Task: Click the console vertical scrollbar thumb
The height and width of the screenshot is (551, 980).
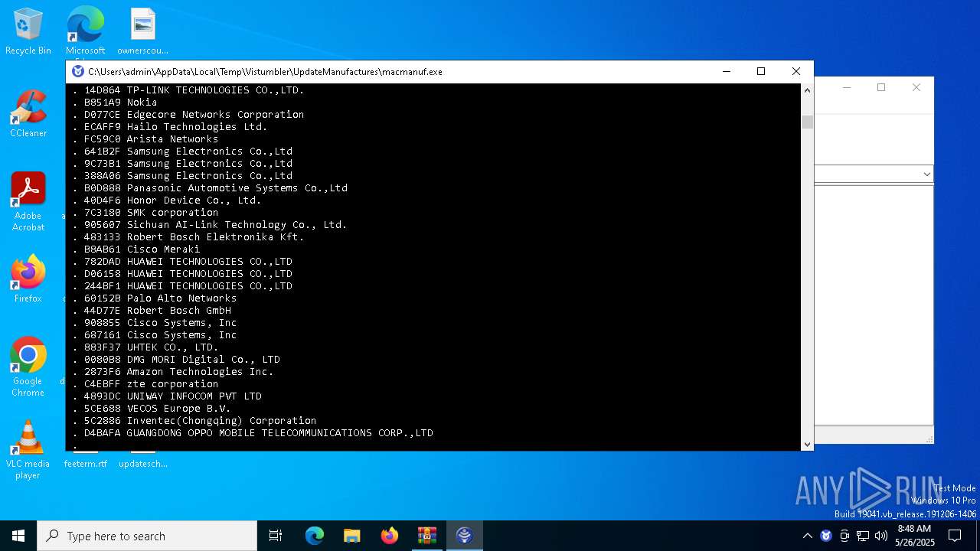Action: point(807,122)
